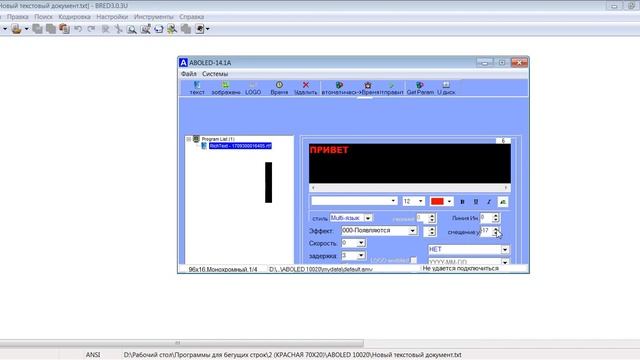The image size is (640, 360).
Task: Toggle the LOGO checkbox near задержка
Action: [x=413, y=260]
